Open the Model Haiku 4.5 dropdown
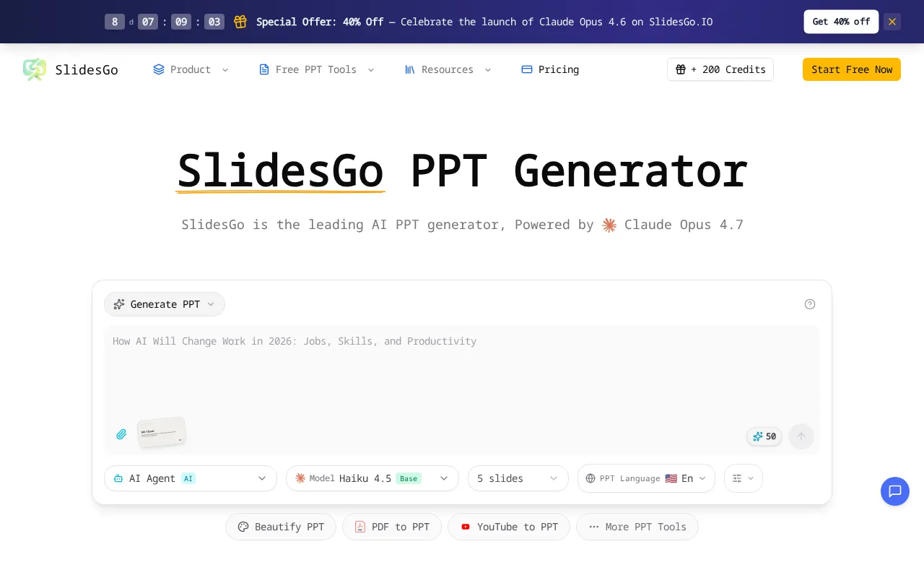This screenshot has height=578, width=924. 372,478
